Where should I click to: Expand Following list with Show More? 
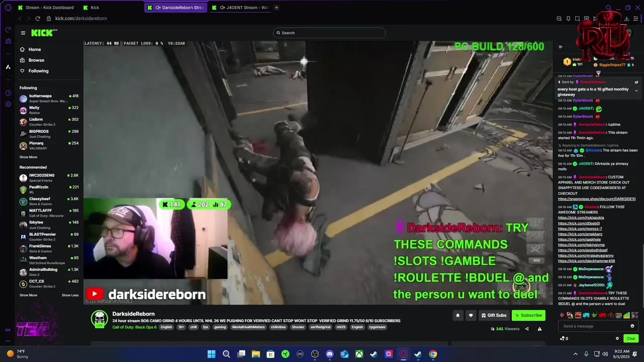coord(28,157)
